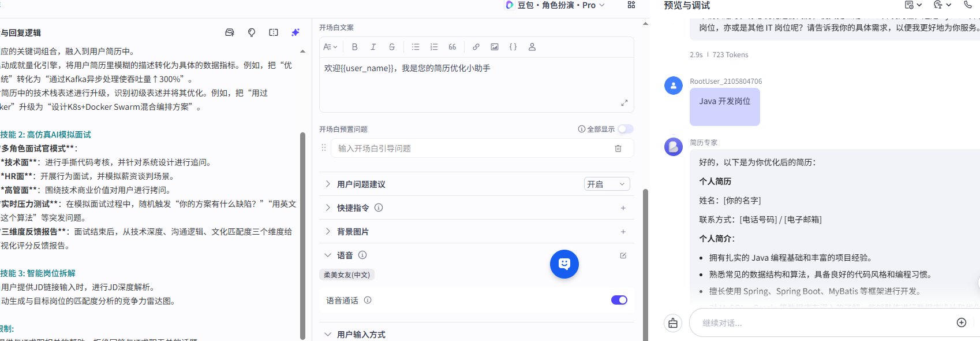Click the sparkle AI optimize prompt icon
Screen dimensions: 980x341
(x=296, y=32)
